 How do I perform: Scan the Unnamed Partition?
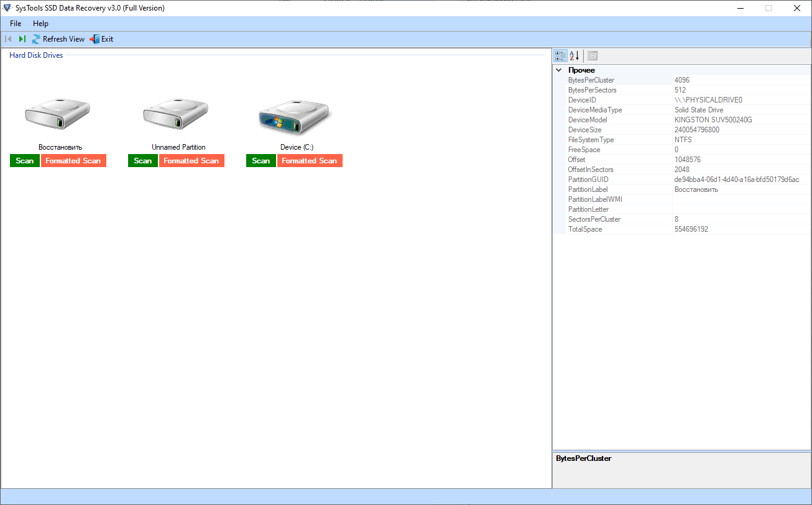[143, 161]
